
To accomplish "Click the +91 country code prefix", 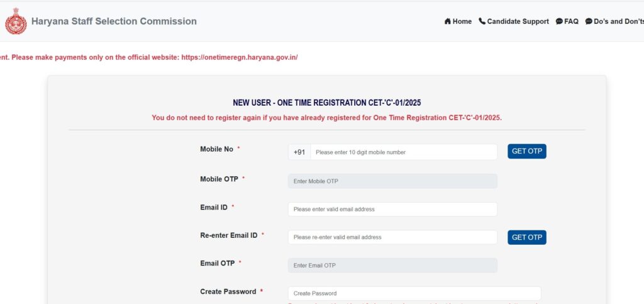I will 299,152.
